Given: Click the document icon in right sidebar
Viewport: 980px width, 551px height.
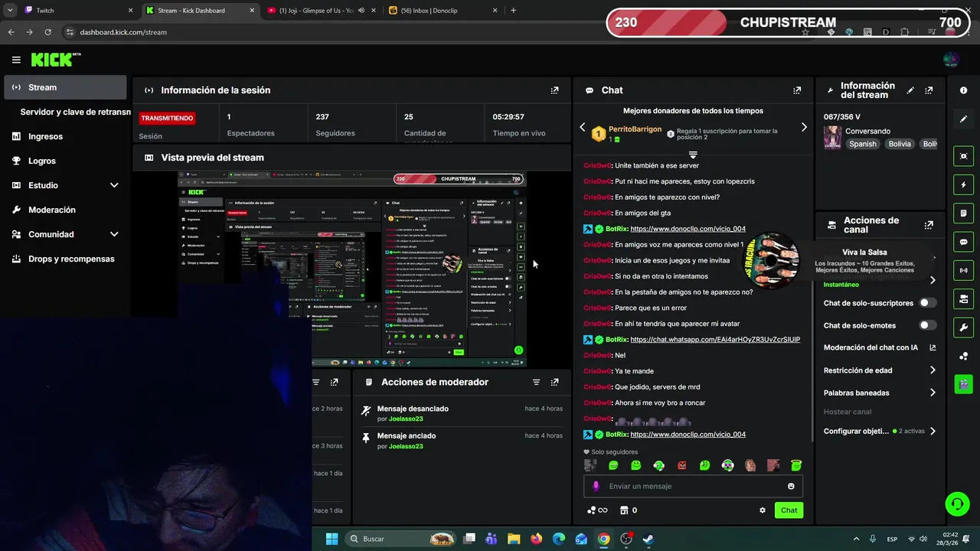Looking at the screenshot, I should point(963,213).
